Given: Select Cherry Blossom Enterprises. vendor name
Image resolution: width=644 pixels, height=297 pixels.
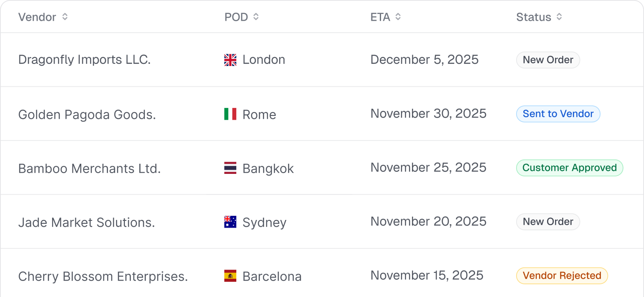Looking at the screenshot, I should click(103, 277).
